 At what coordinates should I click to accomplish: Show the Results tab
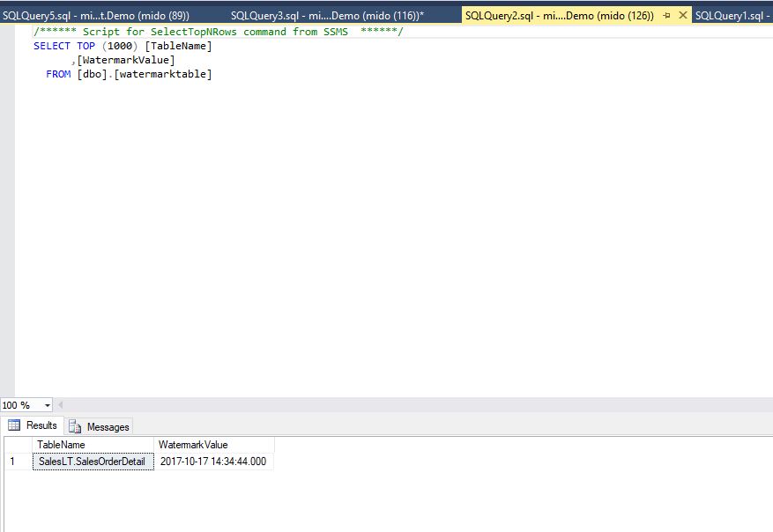(33, 425)
